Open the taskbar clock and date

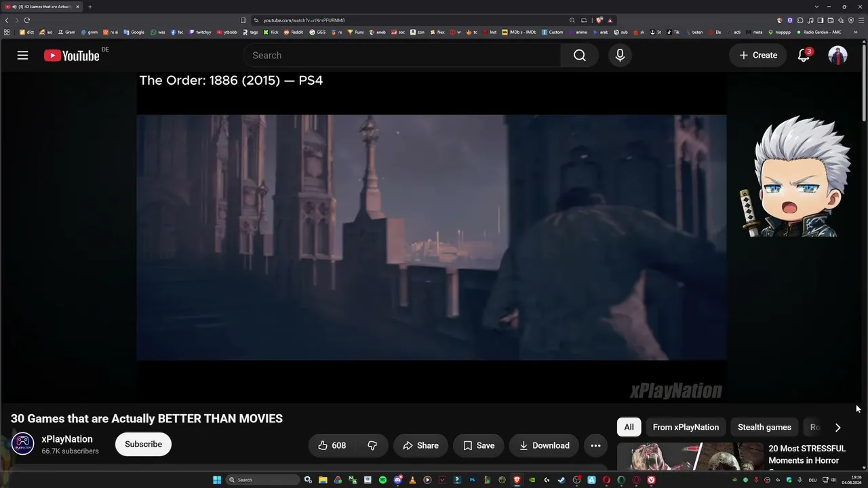point(852,480)
